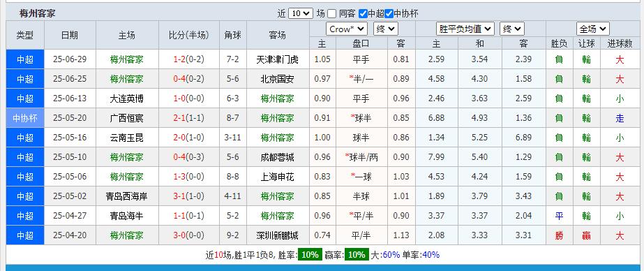Click the 40% 单率 value

point(430,255)
